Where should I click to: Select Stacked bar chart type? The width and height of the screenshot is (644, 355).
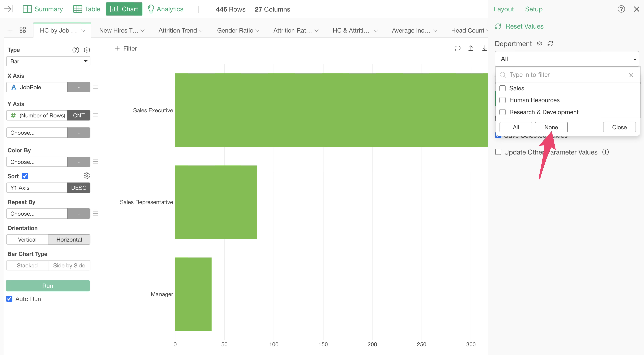[x=27, y=265]
